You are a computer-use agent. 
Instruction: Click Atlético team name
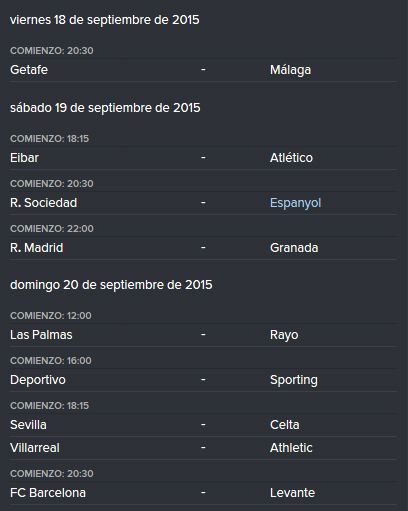(x=291, y=158)
